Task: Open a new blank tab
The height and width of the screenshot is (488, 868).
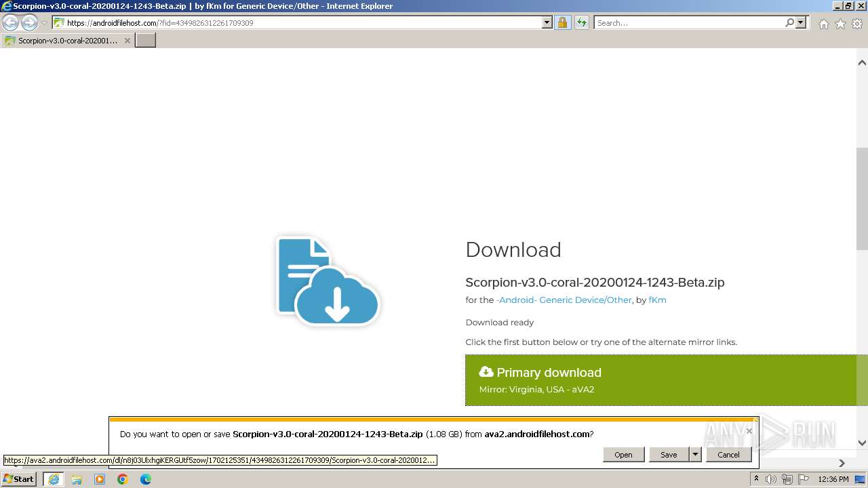Action: click(146, 41)
